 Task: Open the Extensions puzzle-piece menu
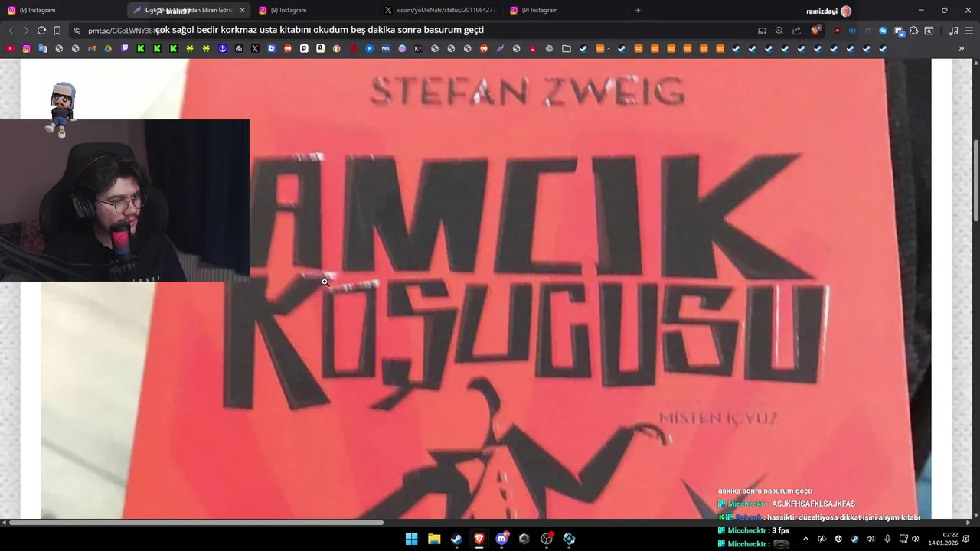click(913, 31)
